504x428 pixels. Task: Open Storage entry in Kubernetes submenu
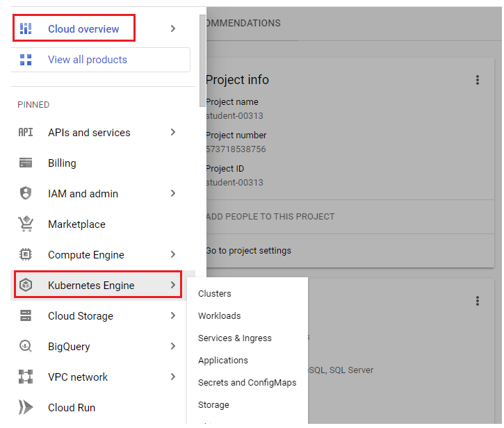(213, 405)
